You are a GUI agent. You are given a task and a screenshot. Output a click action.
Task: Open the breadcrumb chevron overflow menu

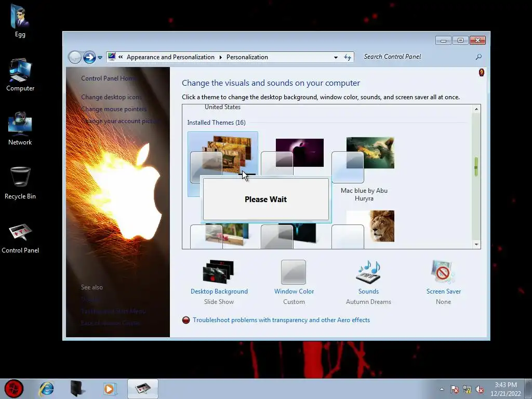121,57
